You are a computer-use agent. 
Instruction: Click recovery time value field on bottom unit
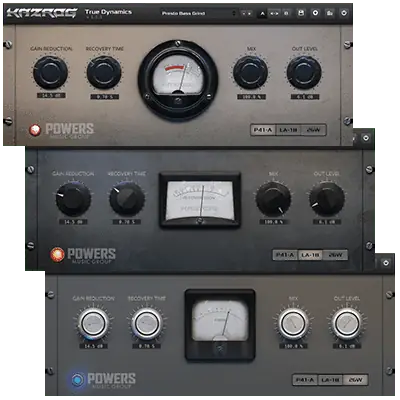pos(147,346)
